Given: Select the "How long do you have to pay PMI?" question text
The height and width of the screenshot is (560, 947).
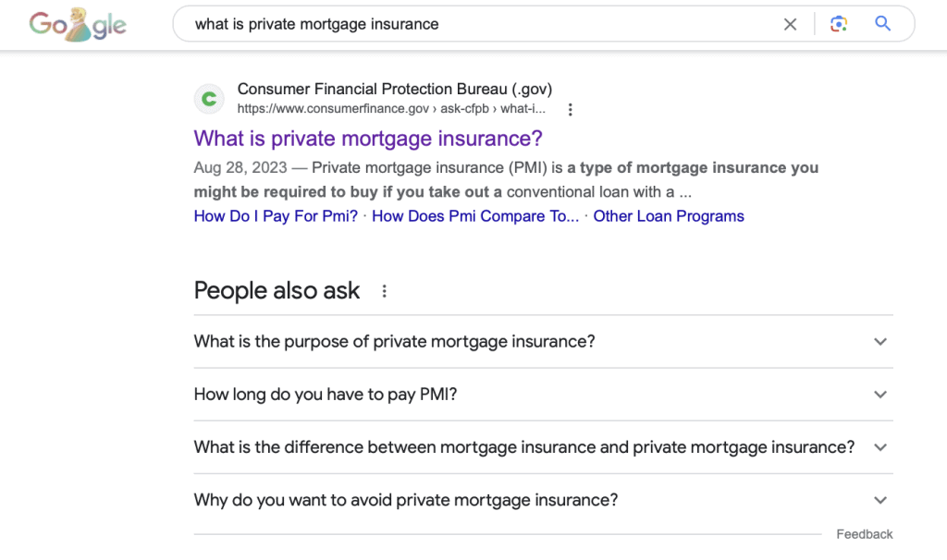Looking at the screenshot, I should pyautogui.click(x=326, y=395).
